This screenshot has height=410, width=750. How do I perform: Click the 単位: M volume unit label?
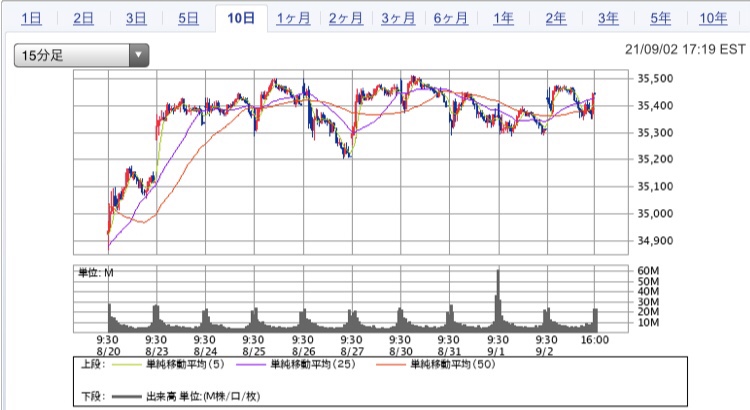tap(96, 273)
